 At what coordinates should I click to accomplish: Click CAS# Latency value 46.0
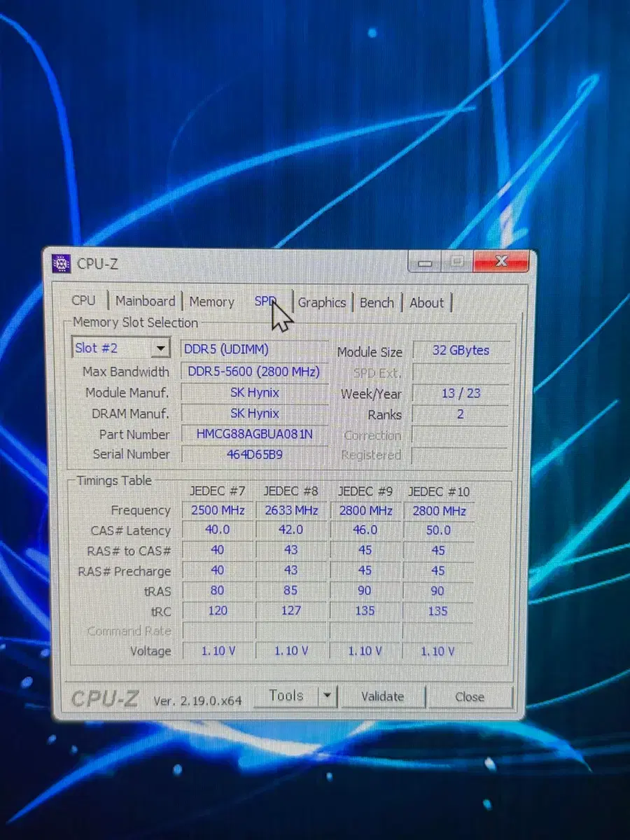[x=365, y=531]
